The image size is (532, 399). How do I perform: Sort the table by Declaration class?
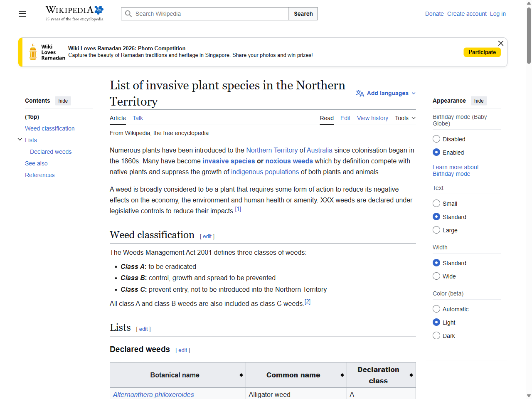[x=411, y=375]
